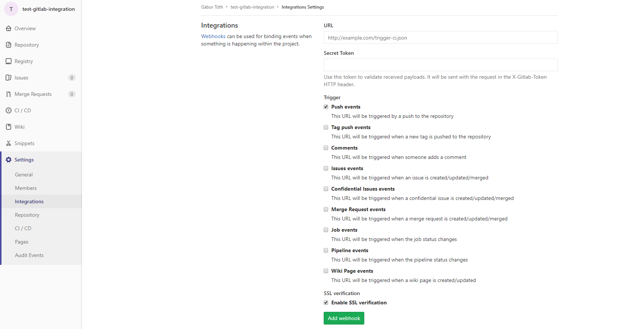The width and height of the screenshot is (644, 329).
Task: Click the Wiki book icon in sidebar
Action: click(x=9, y=127)
